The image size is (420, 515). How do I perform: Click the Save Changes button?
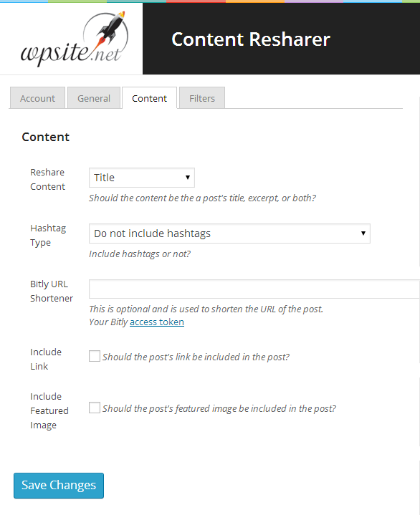tap(59, 486)
